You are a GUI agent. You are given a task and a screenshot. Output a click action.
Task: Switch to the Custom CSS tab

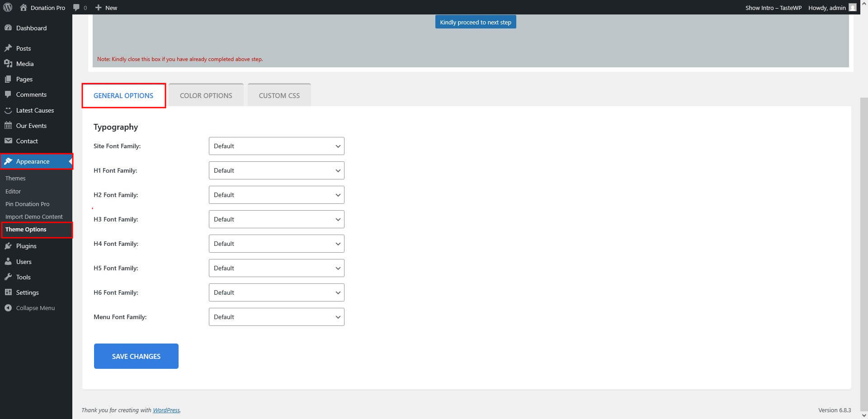click(x=279, y=95)
